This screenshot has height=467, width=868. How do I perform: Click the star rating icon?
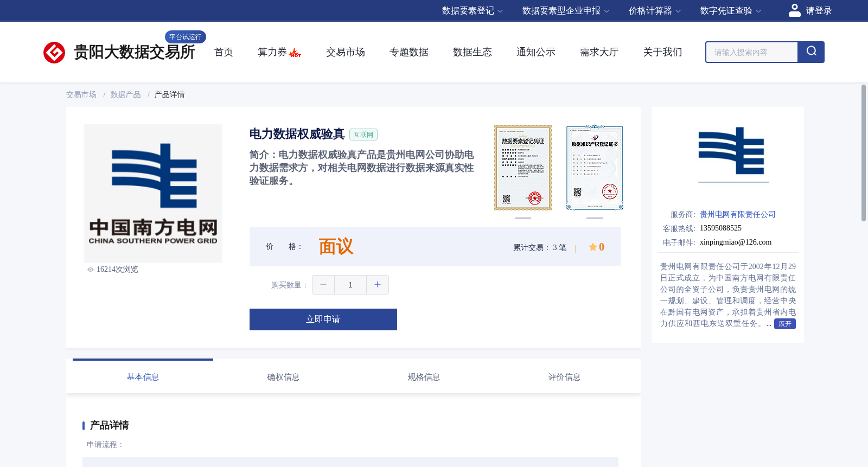pos(592,247)
